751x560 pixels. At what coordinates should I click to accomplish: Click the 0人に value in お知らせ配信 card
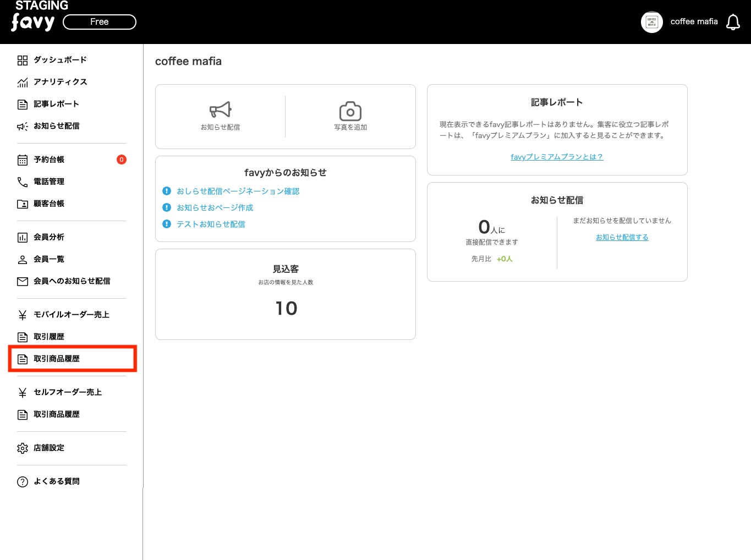pos(491,227)
